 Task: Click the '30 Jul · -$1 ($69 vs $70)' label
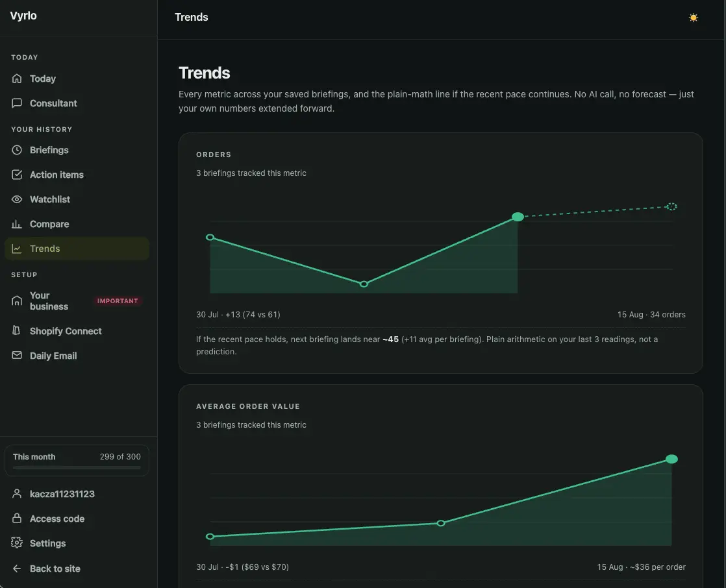[242, 567]
